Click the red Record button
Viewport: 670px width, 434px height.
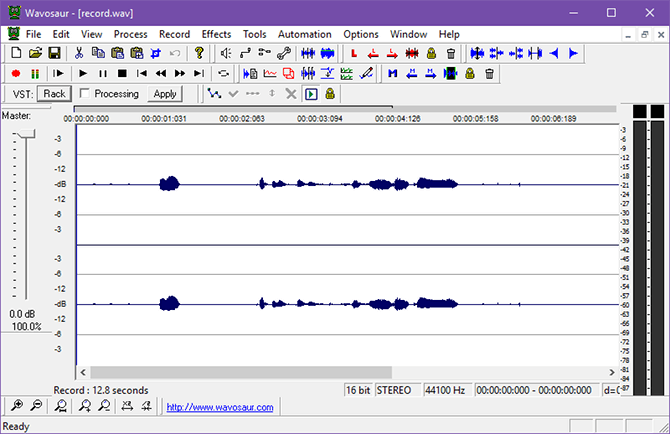coord(16,73)
